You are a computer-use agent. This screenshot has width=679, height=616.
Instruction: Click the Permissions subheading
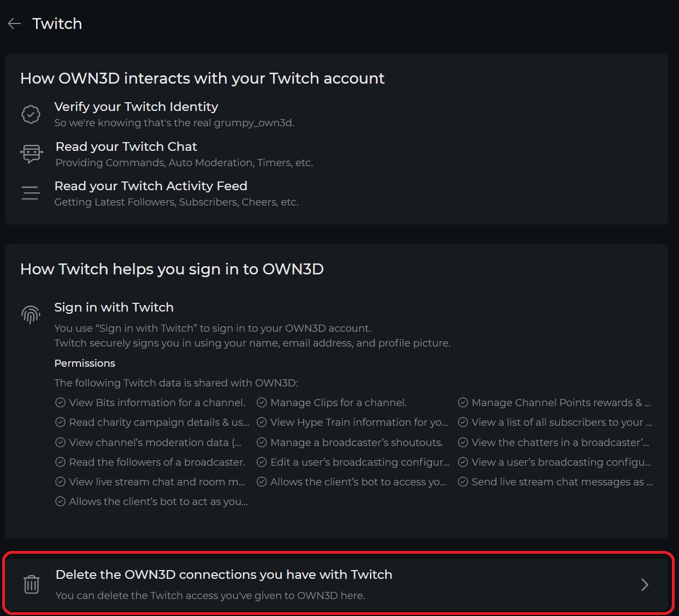coord(85,363)
